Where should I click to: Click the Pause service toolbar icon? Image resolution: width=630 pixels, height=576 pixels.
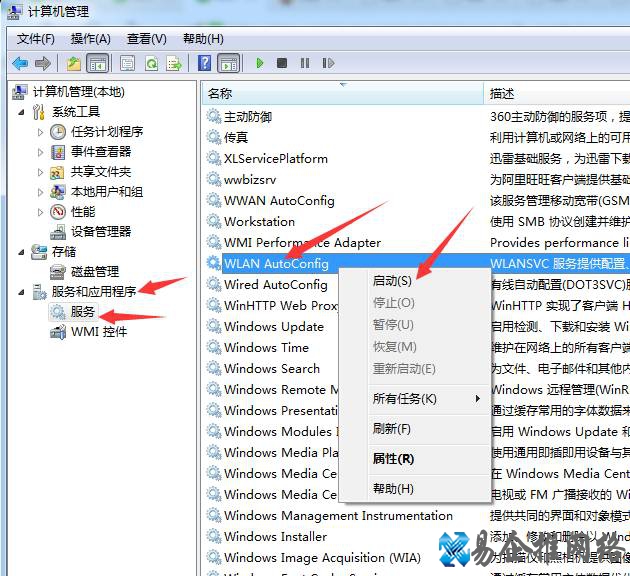point(305,63)
